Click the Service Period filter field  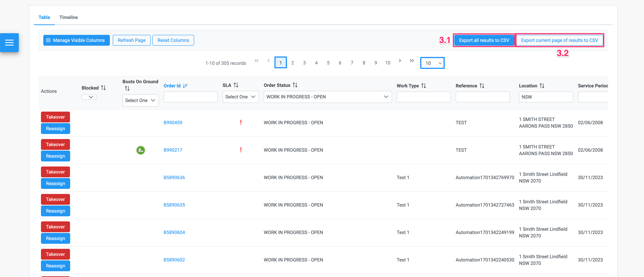pyautogui.click(x=593, y=97)
